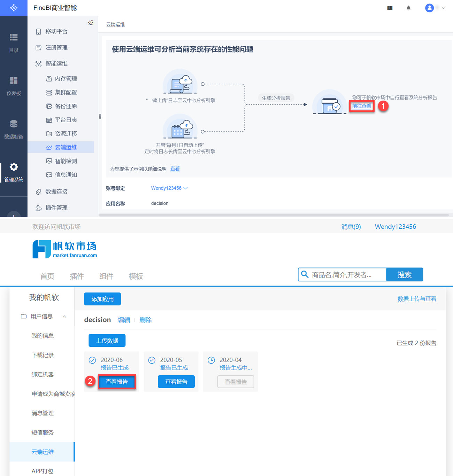Open 数据上传与查看 link
Image resolution: width=453 pixels, height=476 pixels.
point(417,299)
